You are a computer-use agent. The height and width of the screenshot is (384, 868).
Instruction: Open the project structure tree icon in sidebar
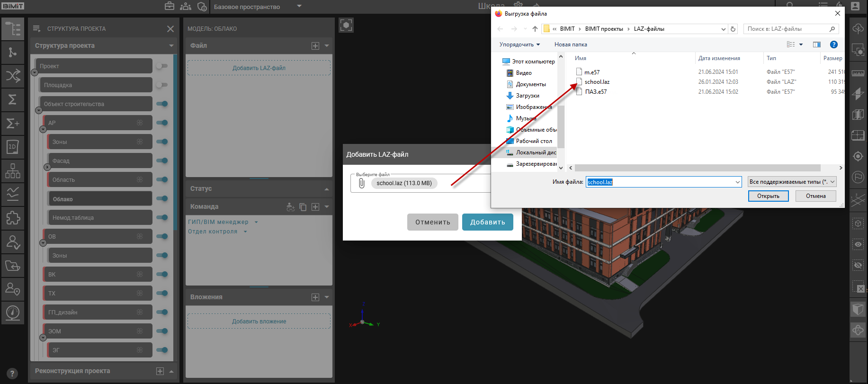[x=13, y=29]
